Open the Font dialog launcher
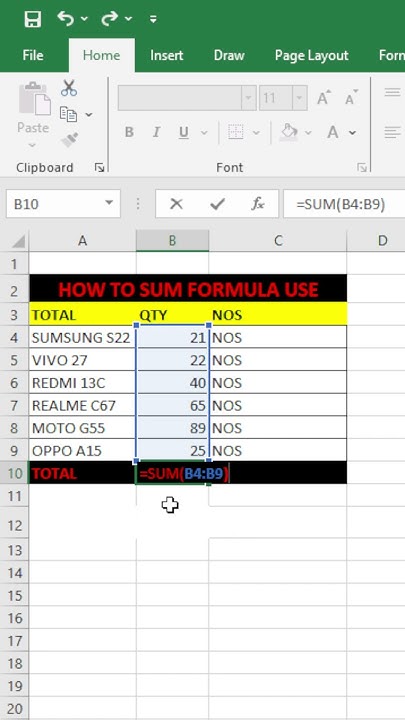Viewport: 405px width, 720px height. (362, 168)
